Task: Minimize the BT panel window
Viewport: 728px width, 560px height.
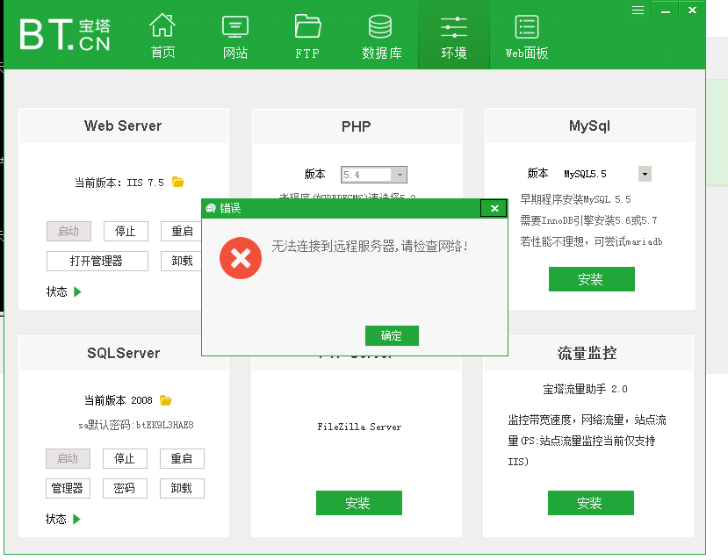Action: [666, 10]
